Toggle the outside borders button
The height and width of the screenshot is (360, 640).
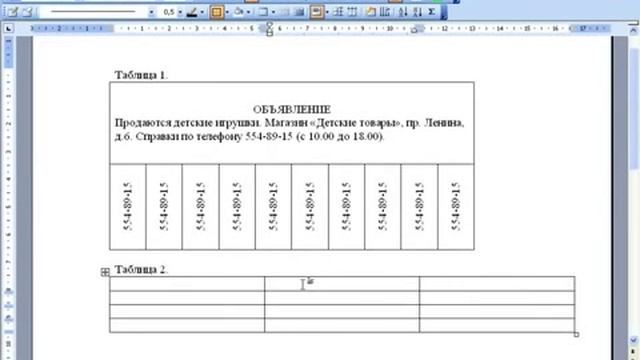point(217,12)
